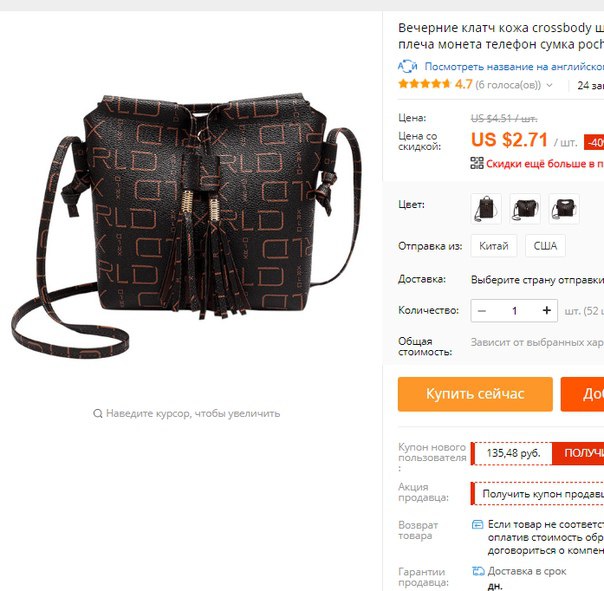Click the return policy icon
This screenshot has width=604, height=591.
coord(477,524)
